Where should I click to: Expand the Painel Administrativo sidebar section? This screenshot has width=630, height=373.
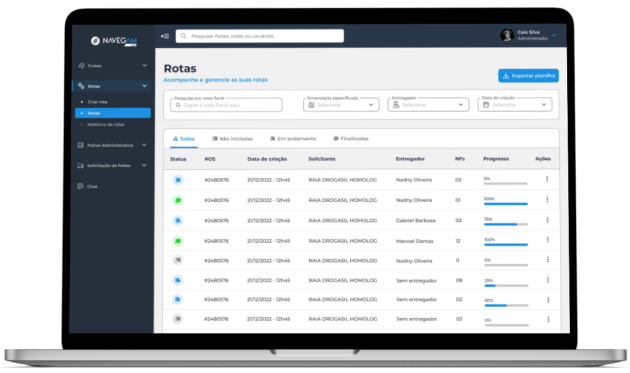click(145, 145)
